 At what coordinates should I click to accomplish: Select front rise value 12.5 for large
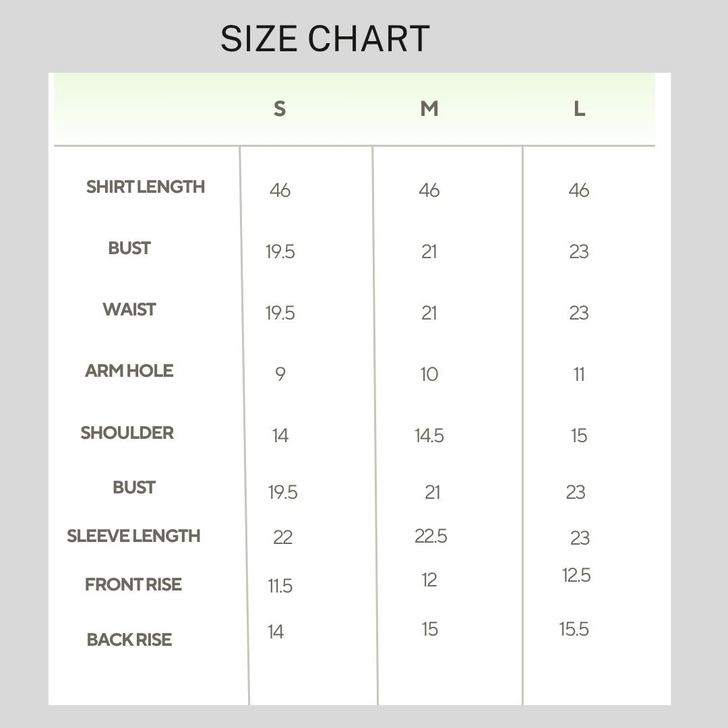576,575
